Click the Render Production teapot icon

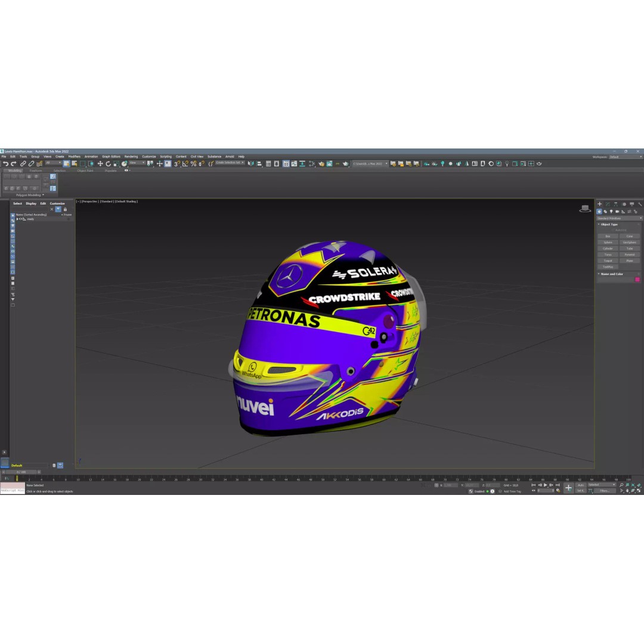[539, 163]
